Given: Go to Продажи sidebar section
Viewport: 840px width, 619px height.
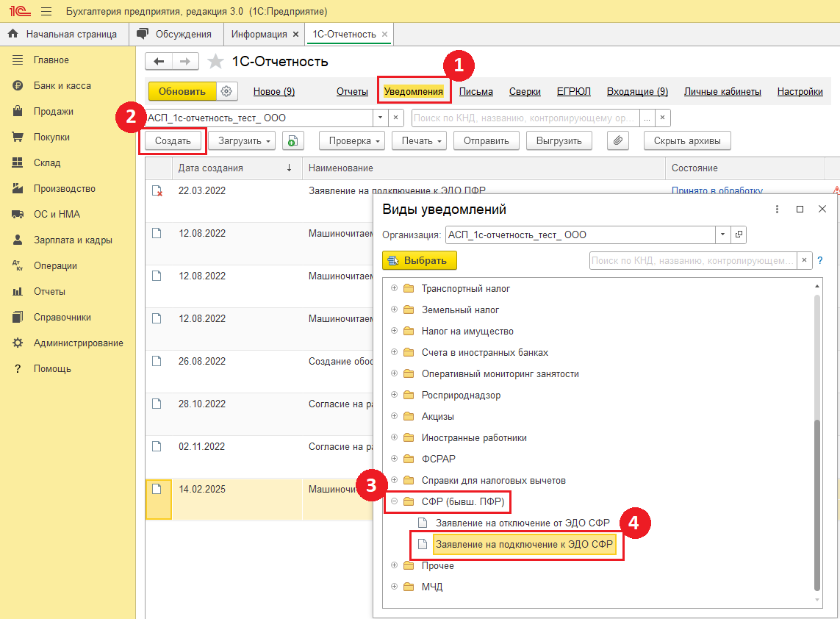Looking at the screenshot, I should click(x=54, y=112).
